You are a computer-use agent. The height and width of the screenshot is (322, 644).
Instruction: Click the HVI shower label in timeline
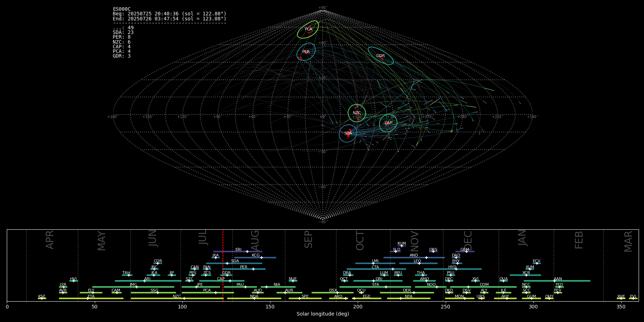click(73, 279)
